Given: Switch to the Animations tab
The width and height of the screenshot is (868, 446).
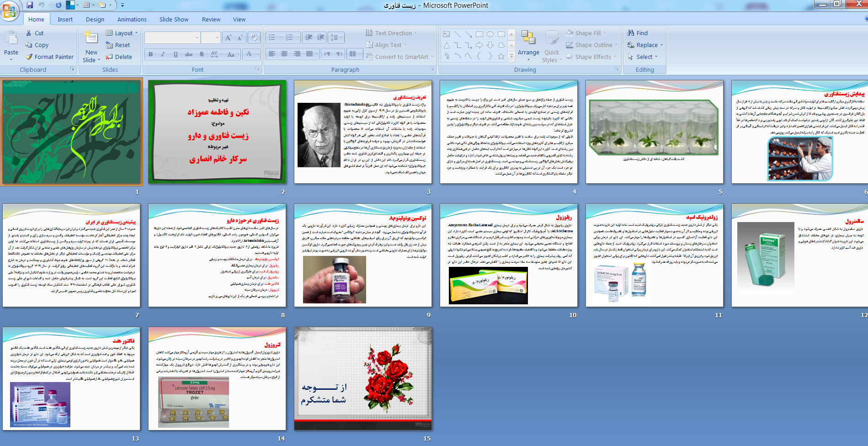Looking at the screenshot, I should 132,19.
